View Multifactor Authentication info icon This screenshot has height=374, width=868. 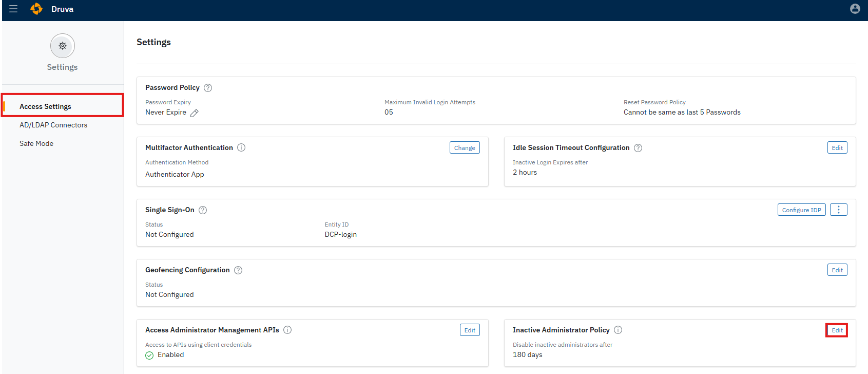point(241,147)
